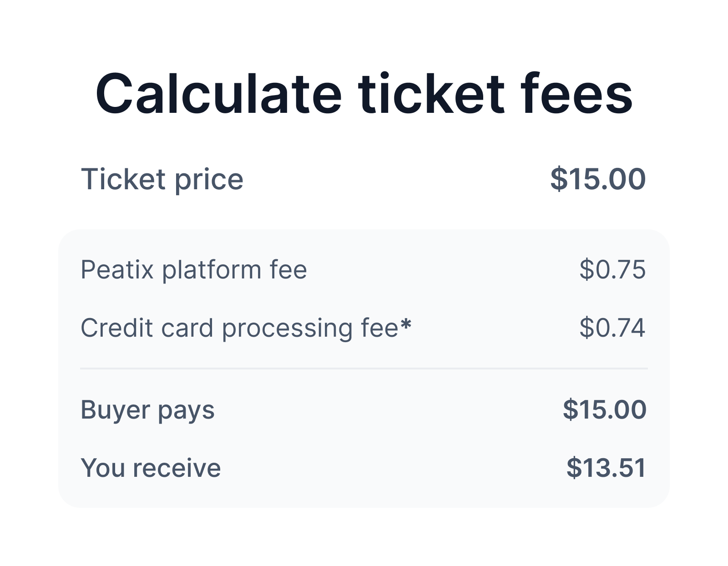The height and width of the screenshot is (566, 728).
Task: Click the divider line above Buyer pays
Action: [364, 369]
